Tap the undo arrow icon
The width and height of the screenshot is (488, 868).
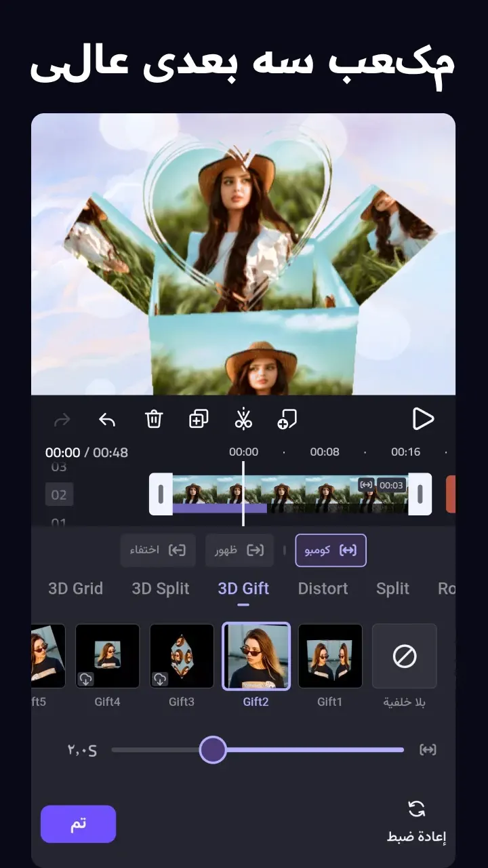click(x=107, y=420)
